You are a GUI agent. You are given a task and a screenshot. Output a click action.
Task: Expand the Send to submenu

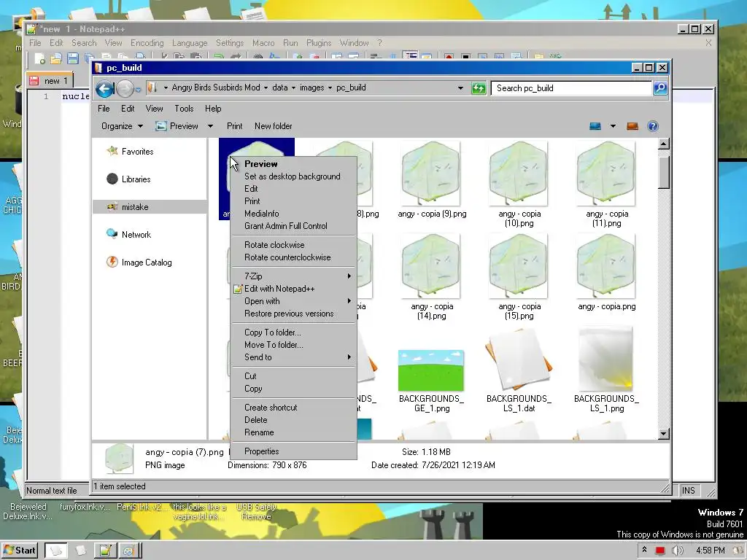coord(293,357)
